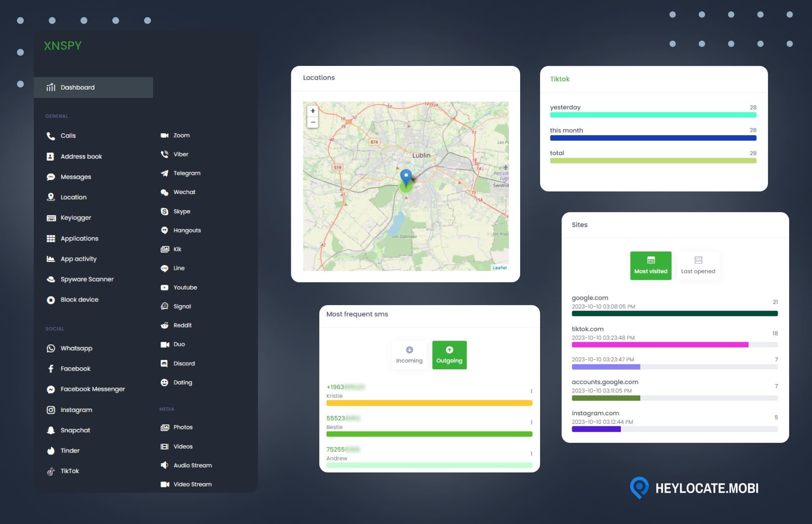Click the Tiktok yesterday usage bar

(x=653, y=115)
